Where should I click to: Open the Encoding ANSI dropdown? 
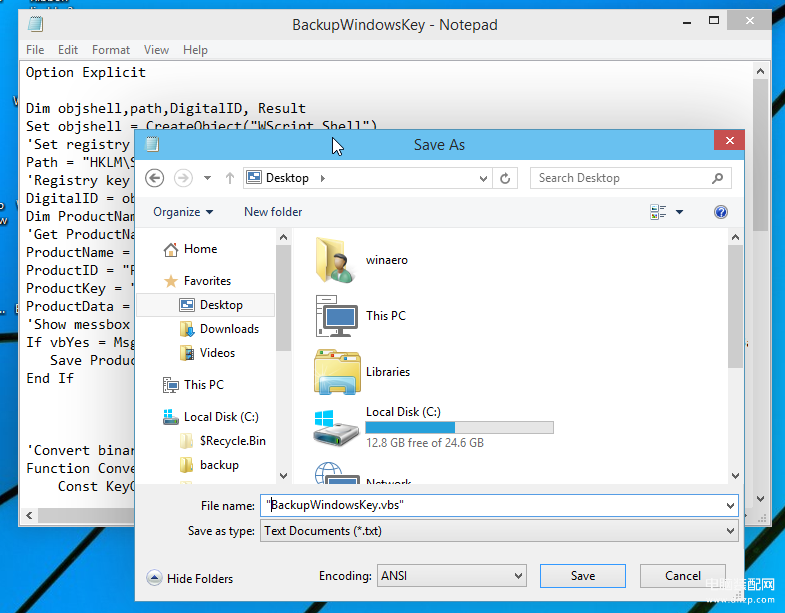451,576
